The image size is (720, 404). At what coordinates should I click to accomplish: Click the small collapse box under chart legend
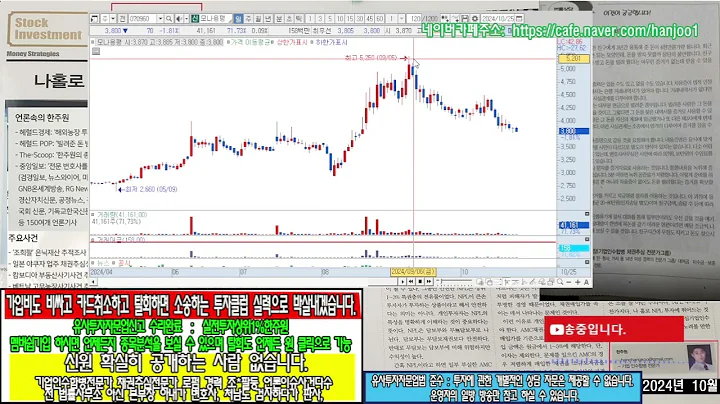96,52
